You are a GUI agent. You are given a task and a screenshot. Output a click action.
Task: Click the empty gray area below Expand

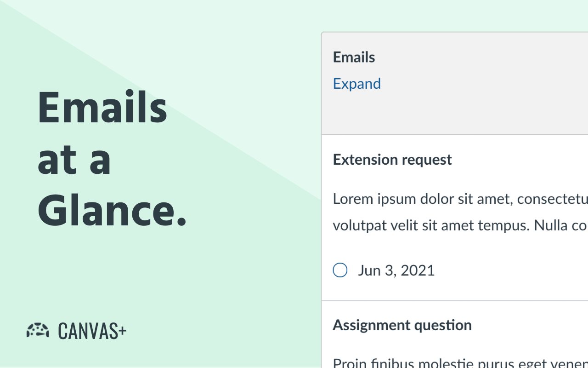[455, 115]
